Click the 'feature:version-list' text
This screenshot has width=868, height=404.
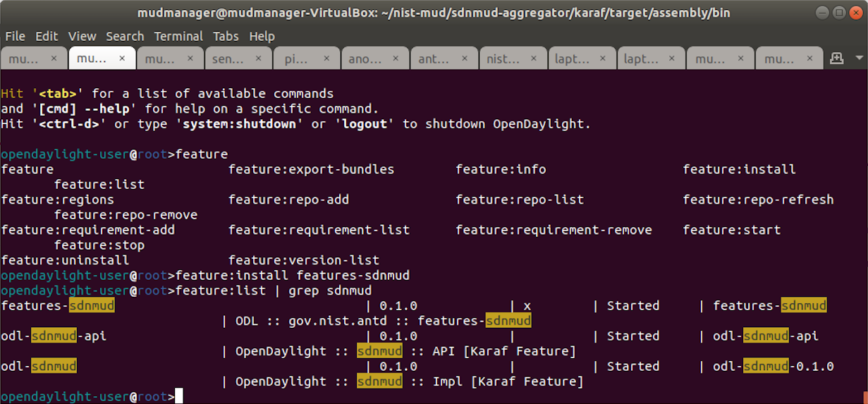[x=304, y=260]
